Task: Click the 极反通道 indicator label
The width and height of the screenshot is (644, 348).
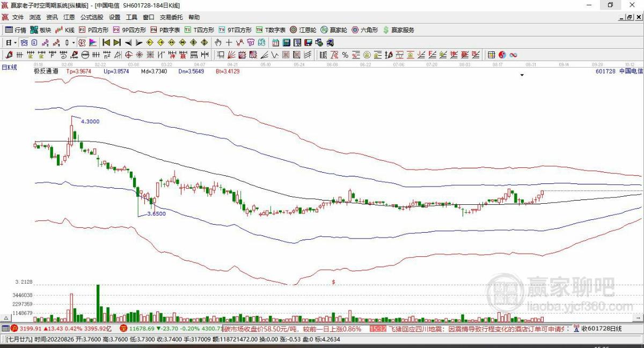Action: click(45, 71)
